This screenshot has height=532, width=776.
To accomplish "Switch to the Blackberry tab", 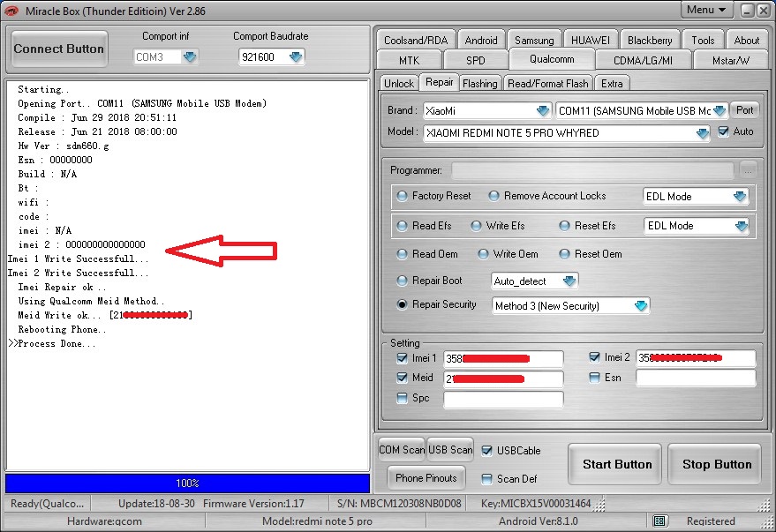I will click(650, 40).
